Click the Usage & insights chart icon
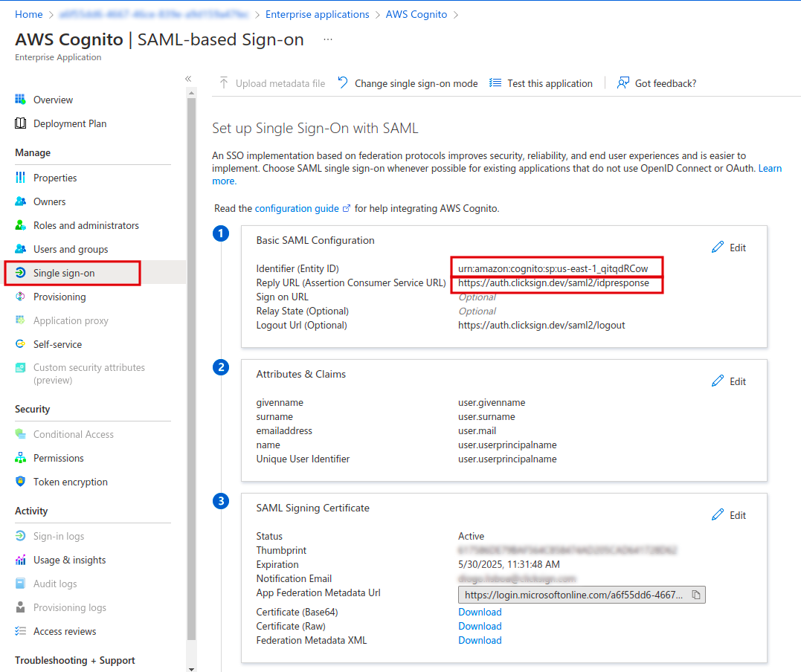The height and width of the screenshot is (672, 801). [20, 560]
